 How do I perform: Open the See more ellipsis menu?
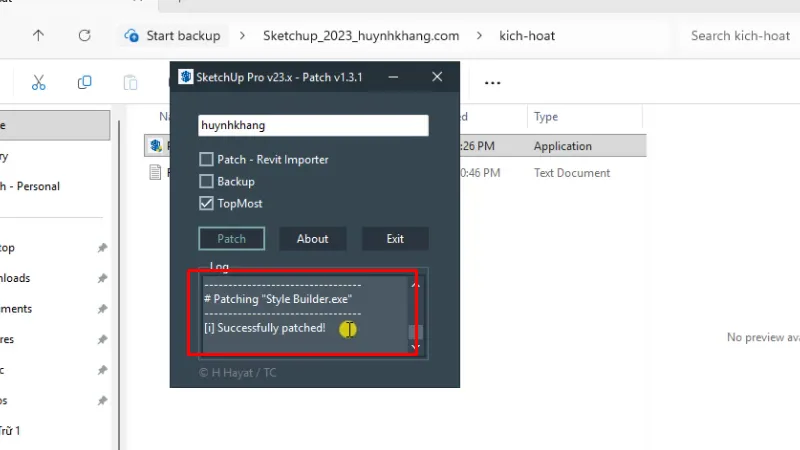pyautogui.click(x=492, y=83)
